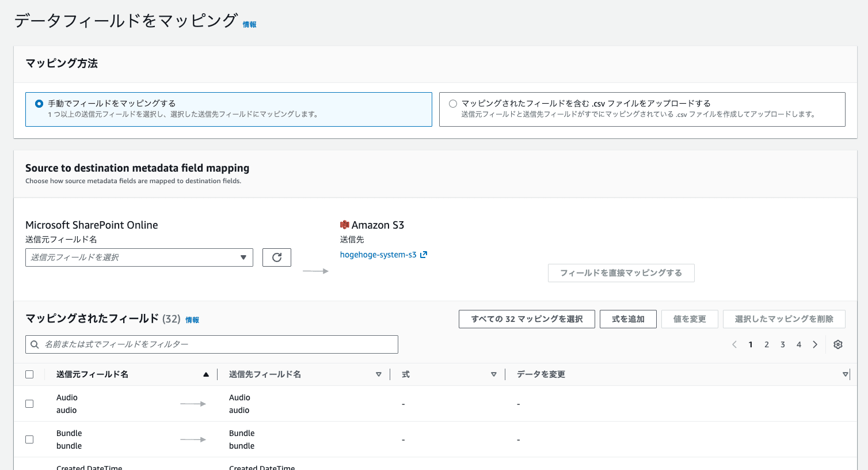The width and height of the screenshot is (868, 470).
Task: Open 情報 link beside page title
Action: [249, 25]
